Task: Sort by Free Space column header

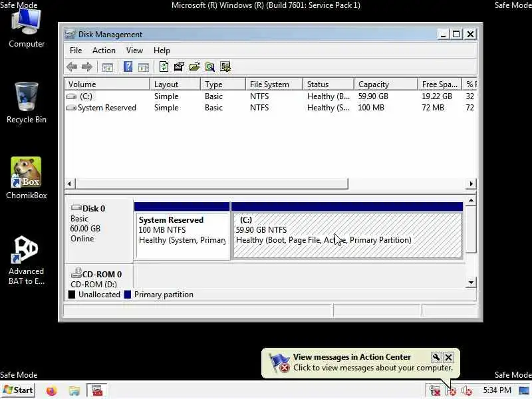Action: point(440,84)
